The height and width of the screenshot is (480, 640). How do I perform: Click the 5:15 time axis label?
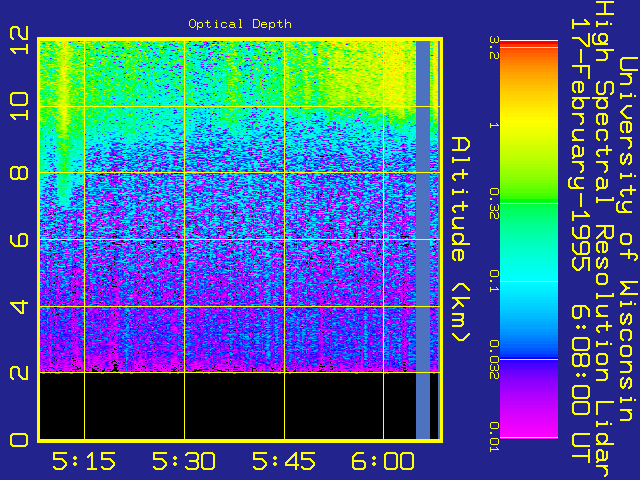tap(84, 461)
